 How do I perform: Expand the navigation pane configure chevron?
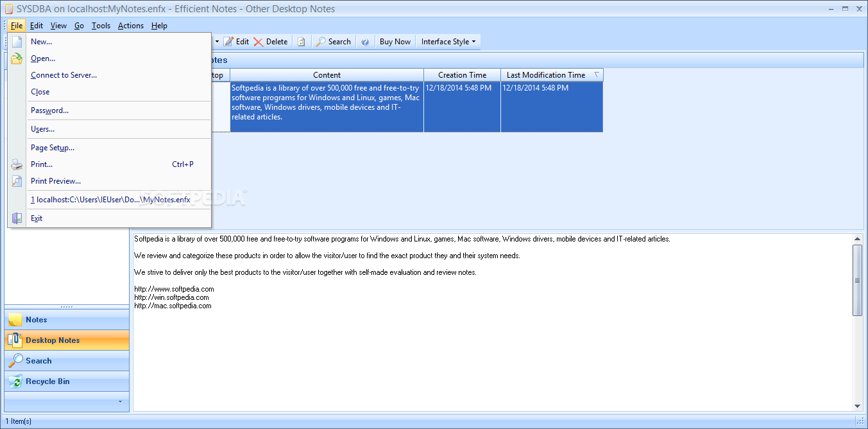tap(119, 401)
